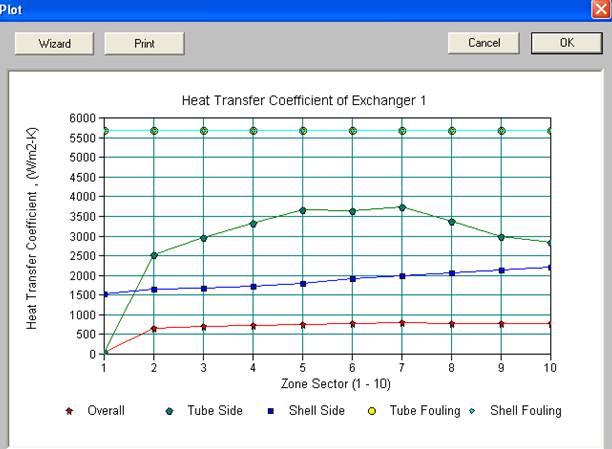Select the Tube Fouling legend label
612x449 pixels.
(425, 411)
